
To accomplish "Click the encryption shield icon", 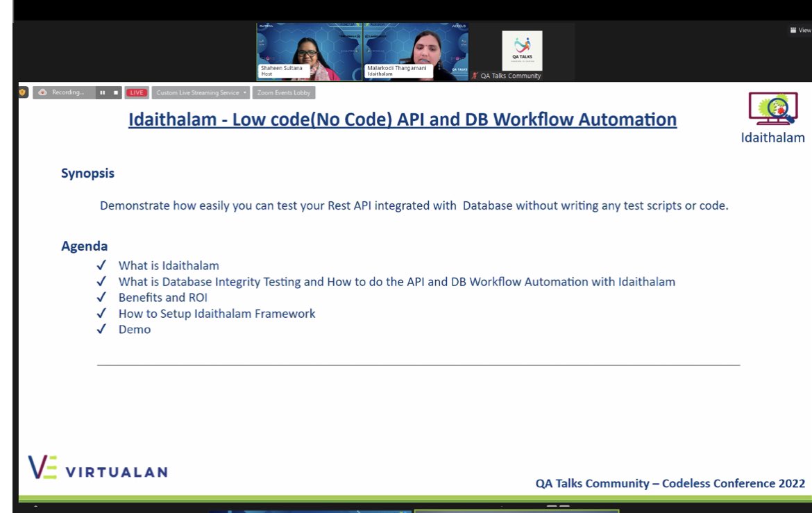I will [x=22, y=92].
